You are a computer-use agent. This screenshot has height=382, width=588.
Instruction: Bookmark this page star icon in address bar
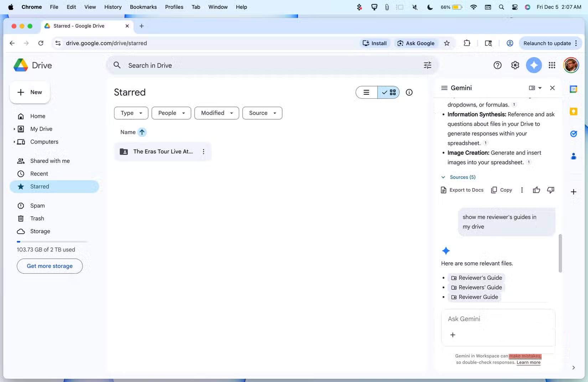point(447,43)
